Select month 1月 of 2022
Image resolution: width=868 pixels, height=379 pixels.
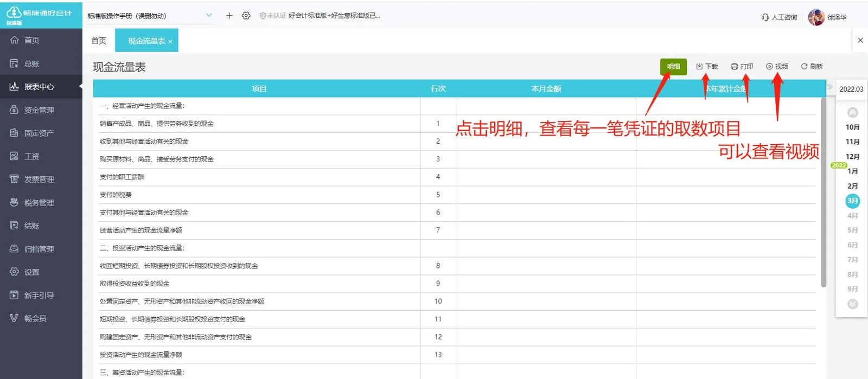[853, 171]
